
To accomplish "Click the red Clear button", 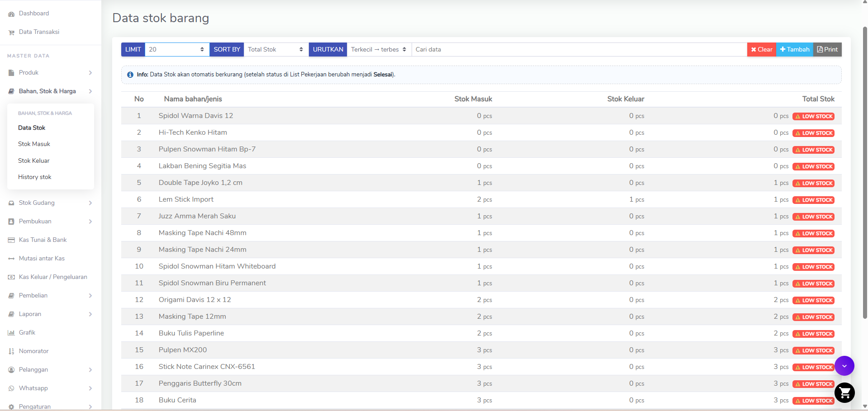I will point(762,49).
